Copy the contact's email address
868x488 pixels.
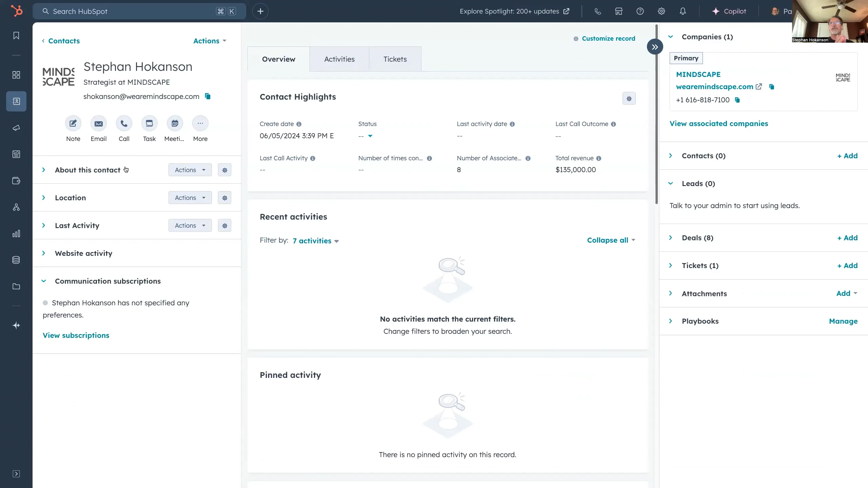pos(208,97)
